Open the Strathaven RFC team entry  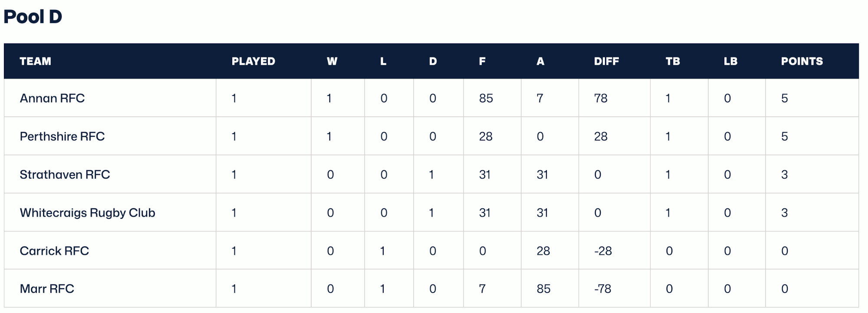[x=65, y=175]
